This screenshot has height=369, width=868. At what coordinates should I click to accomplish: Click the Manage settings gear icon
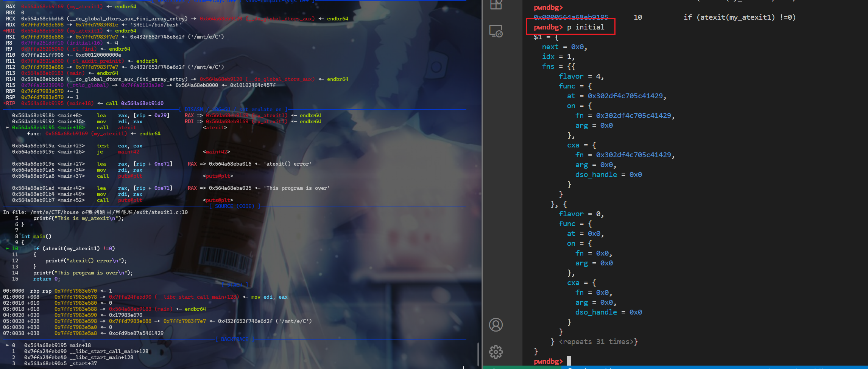(x=496, y=352)
